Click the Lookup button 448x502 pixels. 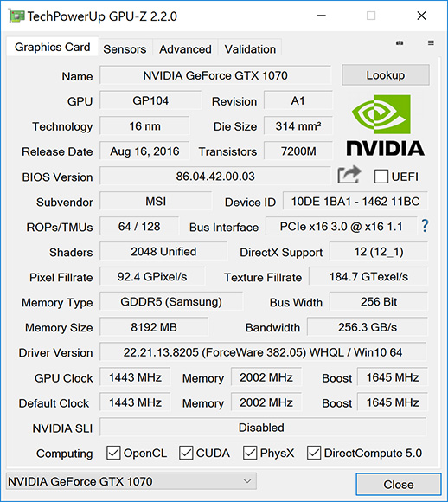[386, 75]
